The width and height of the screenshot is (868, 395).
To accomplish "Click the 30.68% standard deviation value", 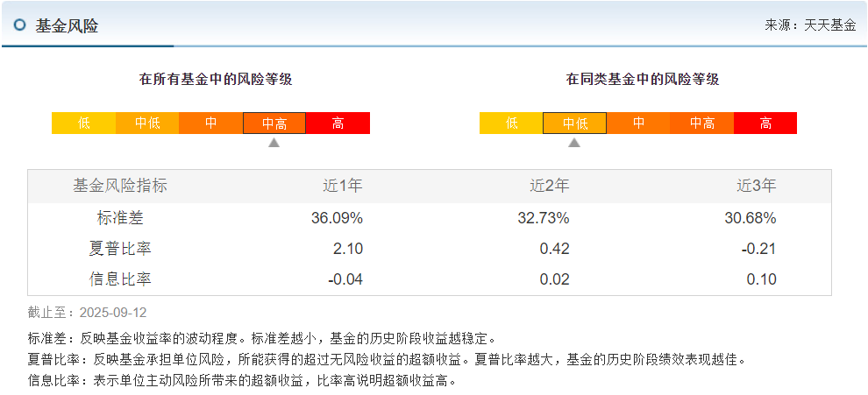I will pos(751,219).
